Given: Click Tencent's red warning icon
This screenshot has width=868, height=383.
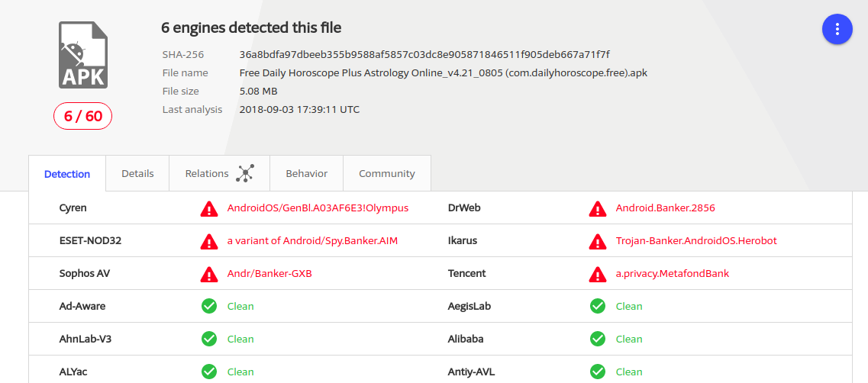Looking at the screenshot, I should tap(597, 274).
